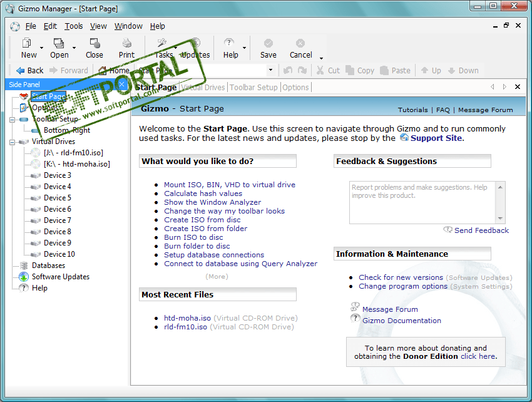
Task: Select Bottom, Right toolbar item
Action: (x=67, y=130)
